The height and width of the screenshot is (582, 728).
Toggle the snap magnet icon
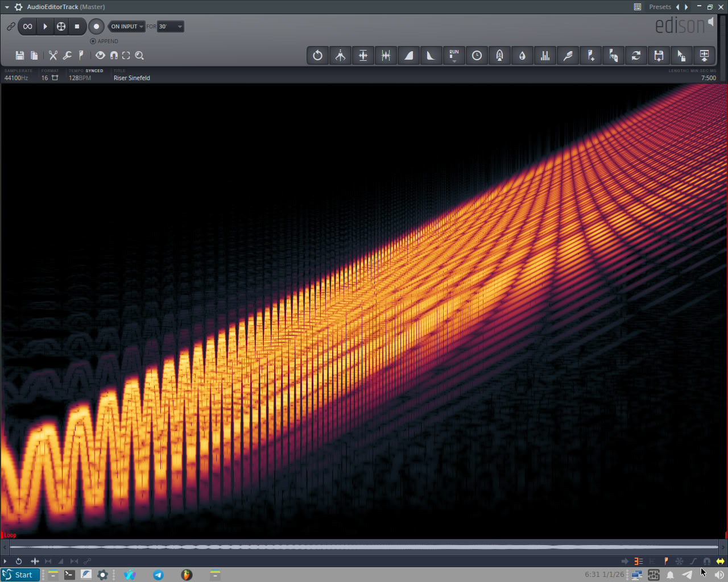(114, 55)
